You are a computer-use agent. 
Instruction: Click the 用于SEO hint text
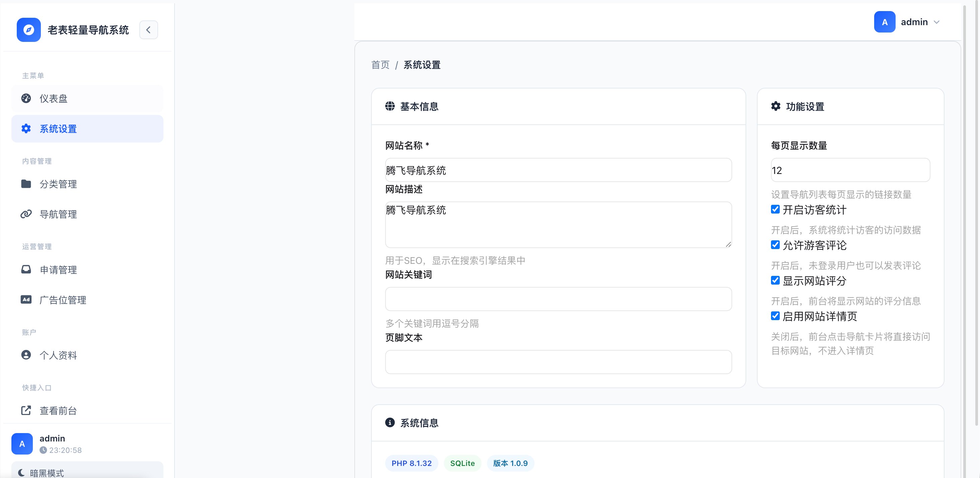(x=455, y=260)
